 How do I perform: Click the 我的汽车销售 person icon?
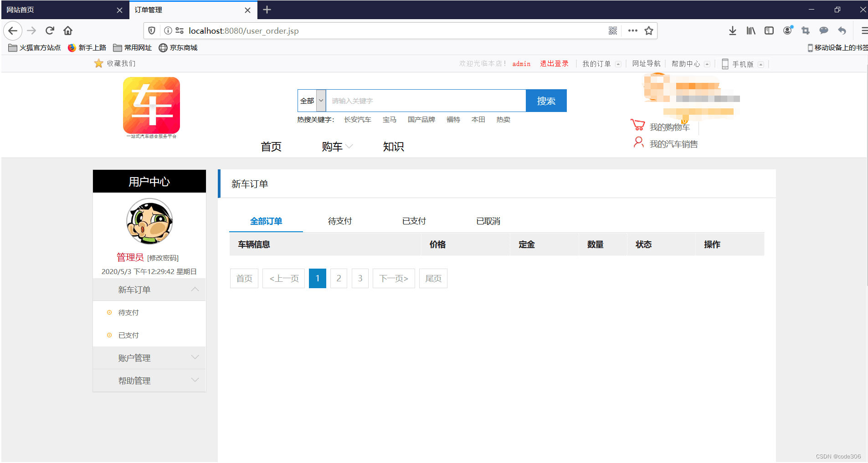pyautogui.click(x=639, y=142)
